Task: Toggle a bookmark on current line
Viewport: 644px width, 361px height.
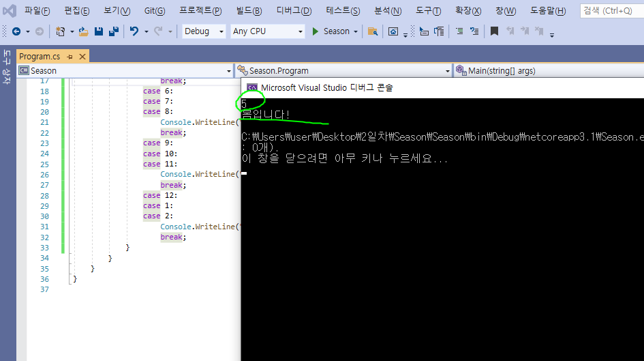Action: pos(495,31)
